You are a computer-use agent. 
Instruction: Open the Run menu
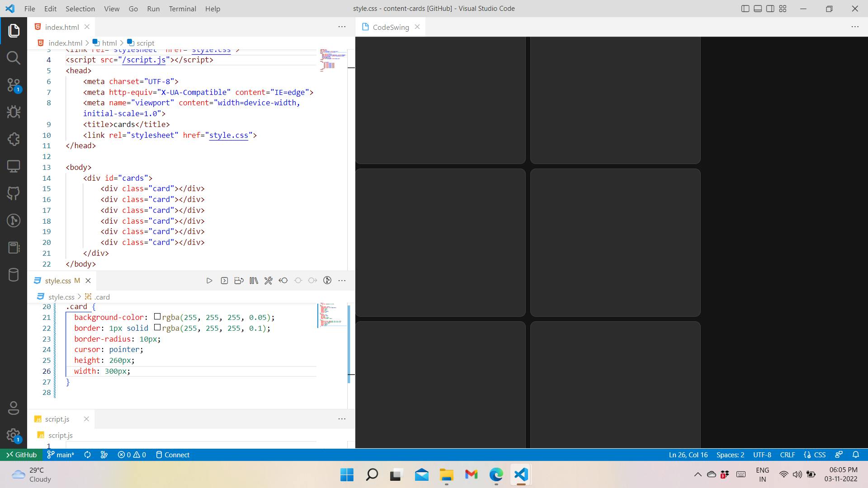pyautogui.click(x=153, y=9)
